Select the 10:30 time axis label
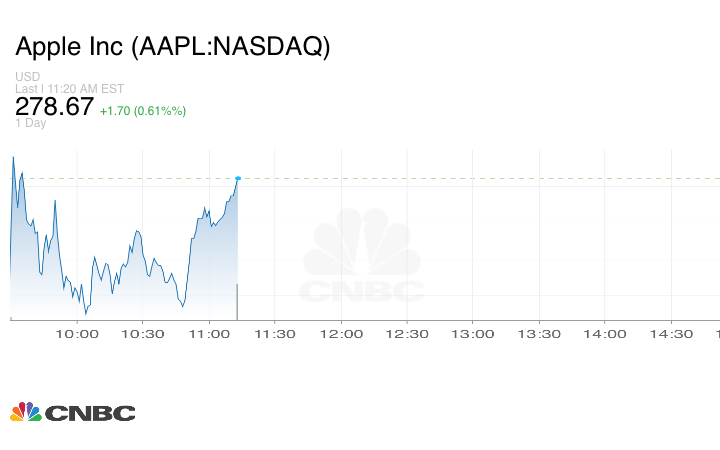 [142, 334]
